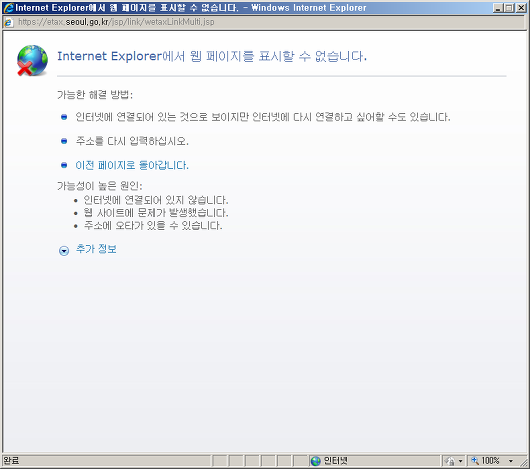Click the page icon in address bar
530x469 pixels.
[8, 22]
